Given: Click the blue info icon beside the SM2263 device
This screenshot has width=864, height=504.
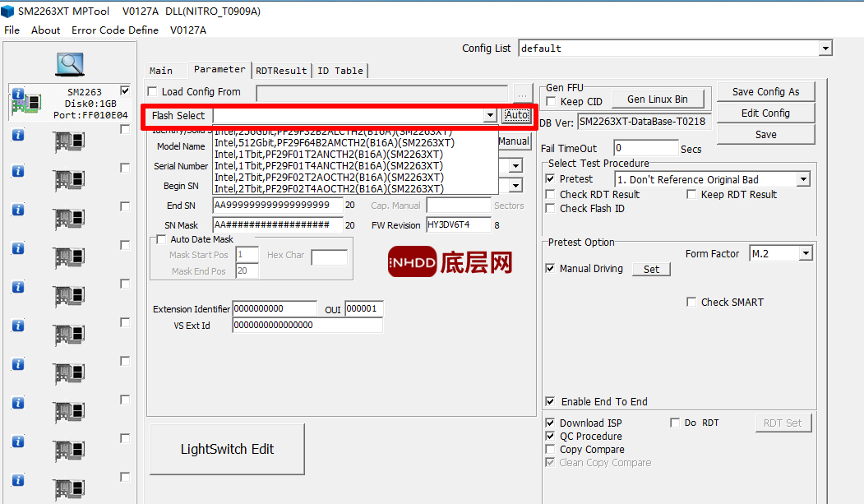Looking at the screenshot, I should 16,95.
